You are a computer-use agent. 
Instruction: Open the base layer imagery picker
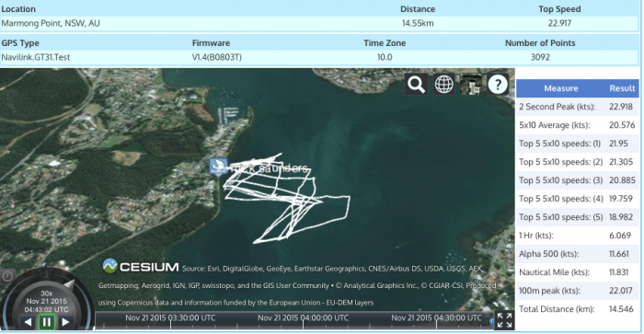(x=471, y=85)
